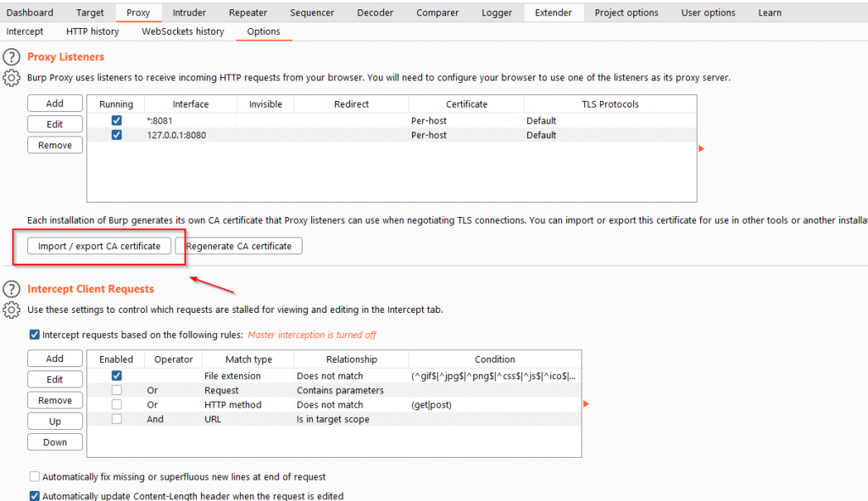This screenshot has height=501, width=868.
Task: Add a new intercept rule
Action: [55, 359]
